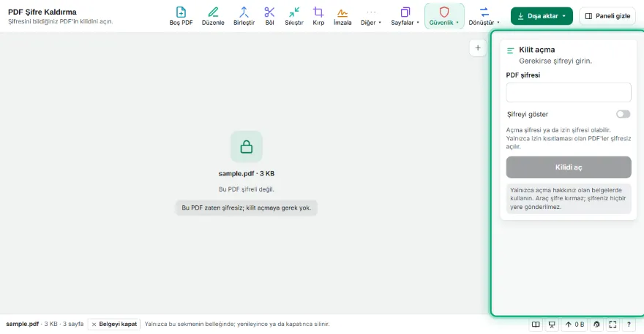Focus the PDF şifresi password field
The height and width of the screenshot is (334, 644).
click(569, 92)
